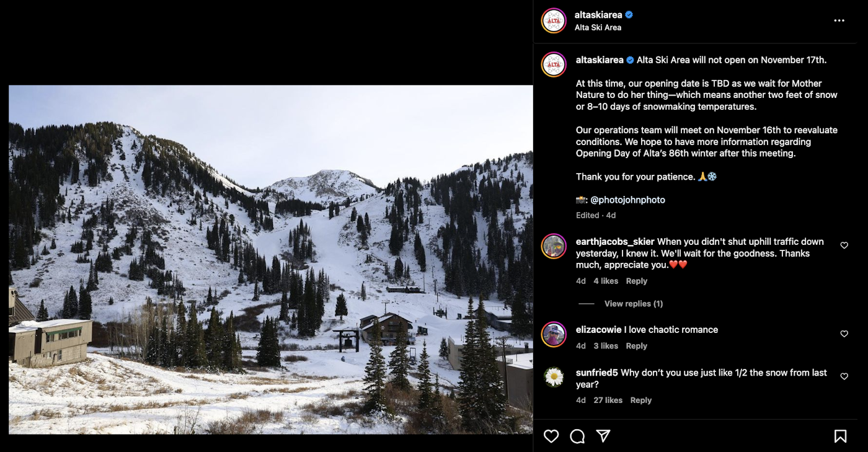Screen dimensions: 868x452
Task: Share post using paper plane icon
Action: point(603,436)
